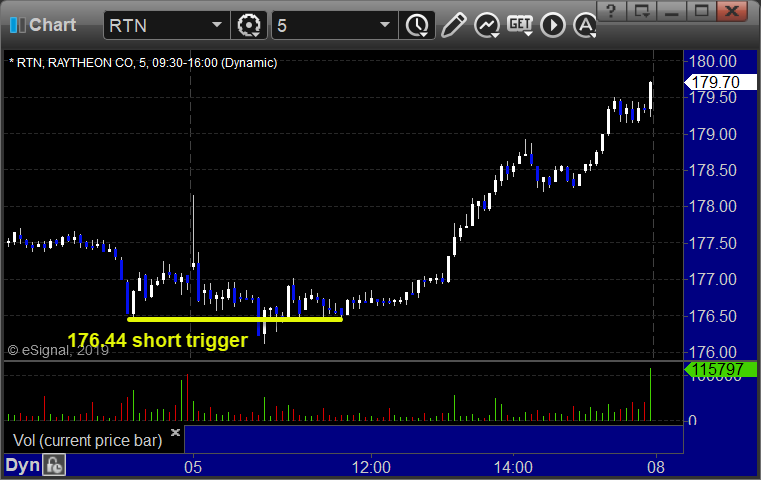Viewport: 761px width, 480px height.
Task: Click the 177.50 price axis label
Action: pos(713,243)
